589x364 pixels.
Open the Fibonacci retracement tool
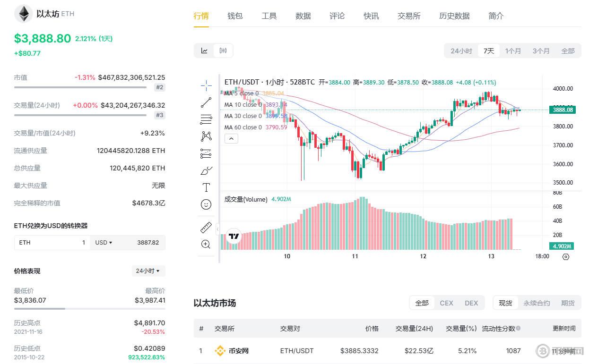[206, 119]
